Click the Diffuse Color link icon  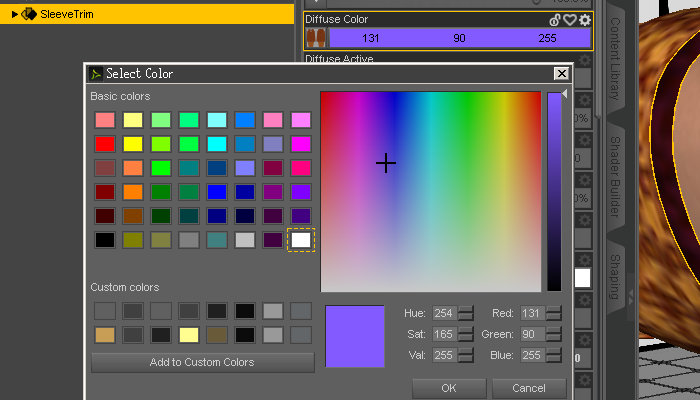pyautogui.click(x=555, y=20)
